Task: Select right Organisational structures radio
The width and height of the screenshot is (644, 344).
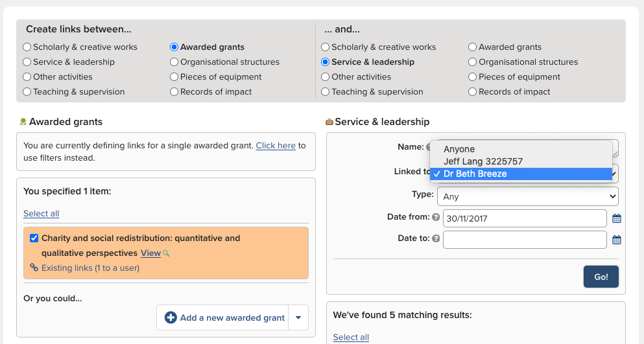Action: [x=473, y=62]
